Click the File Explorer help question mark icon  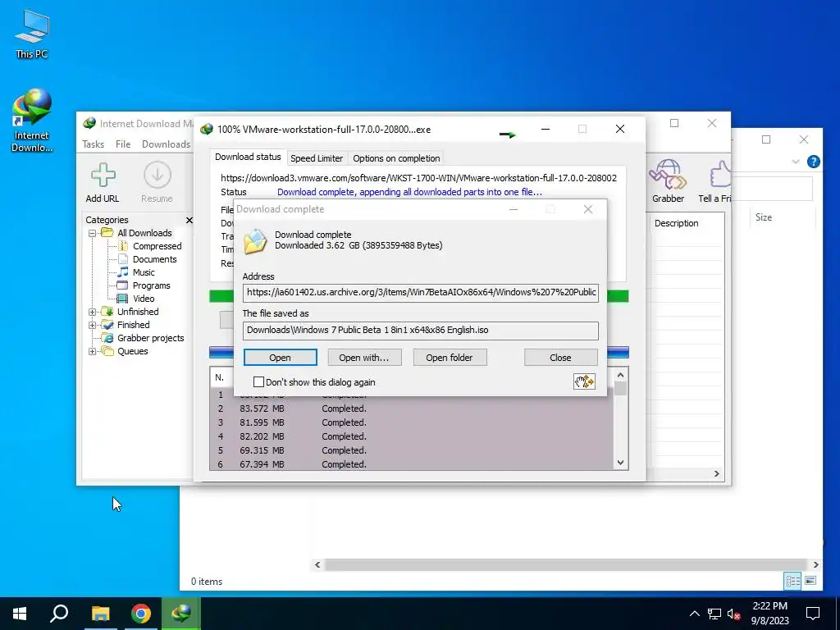pos(813,162)
